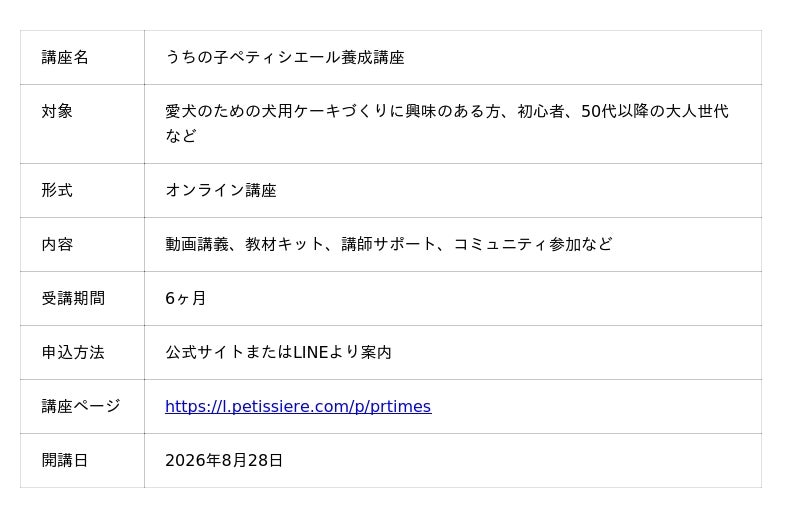Select the うちの子ペティシエール養成講座 text
800x518 pixels.
[x=285, y=57]
